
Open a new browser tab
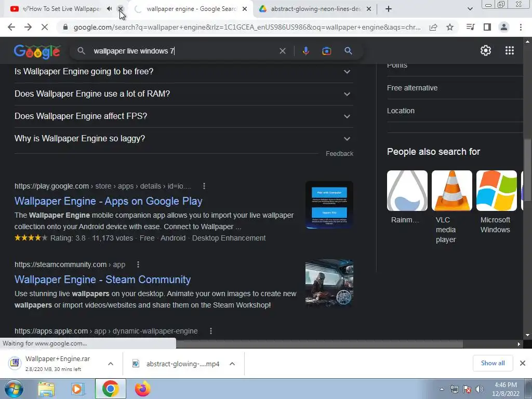[389, 9]
